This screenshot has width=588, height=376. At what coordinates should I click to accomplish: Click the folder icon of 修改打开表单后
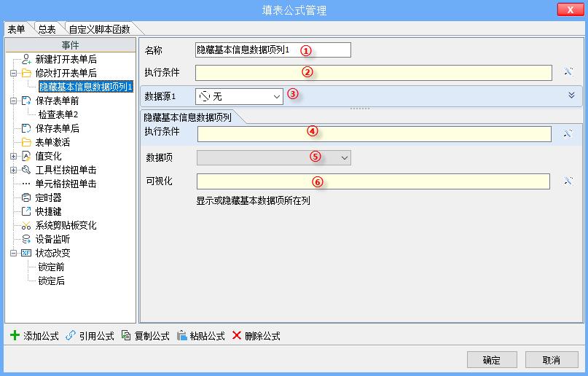[26, 73]
